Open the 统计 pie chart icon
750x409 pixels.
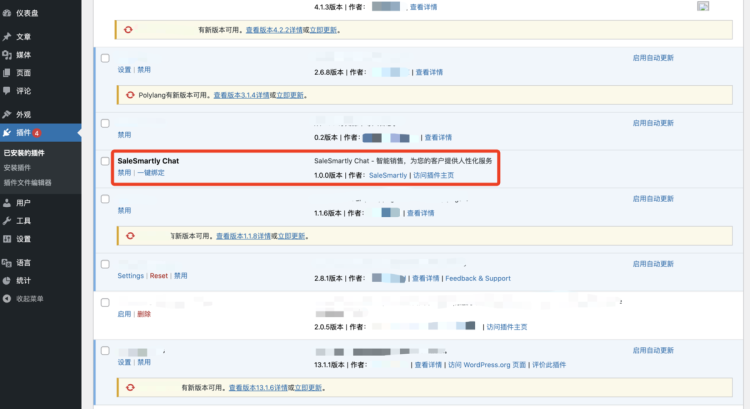coord(7,280)
